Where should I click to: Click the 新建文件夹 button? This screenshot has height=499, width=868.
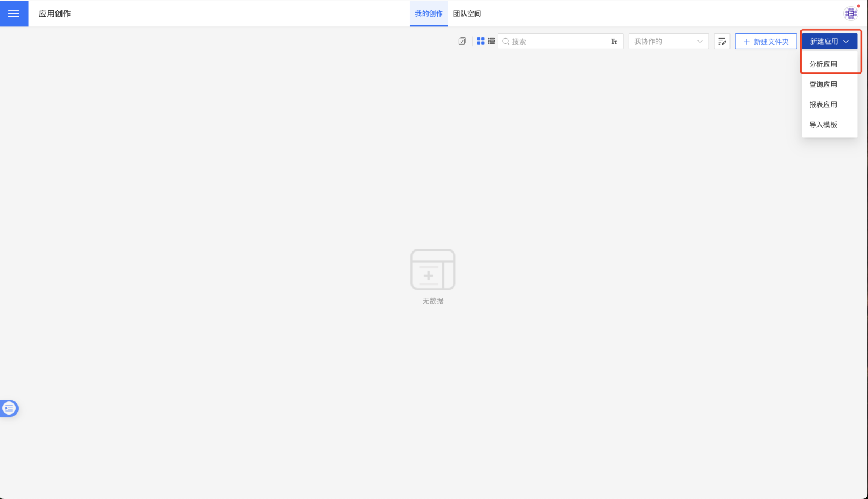pyautogui.click(x=766, y=42)
